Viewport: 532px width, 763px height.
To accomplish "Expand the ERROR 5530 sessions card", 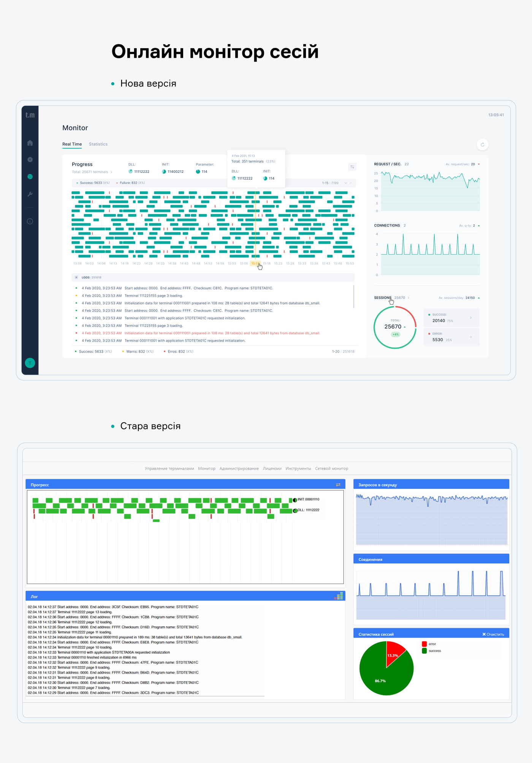I will point(451,337).
